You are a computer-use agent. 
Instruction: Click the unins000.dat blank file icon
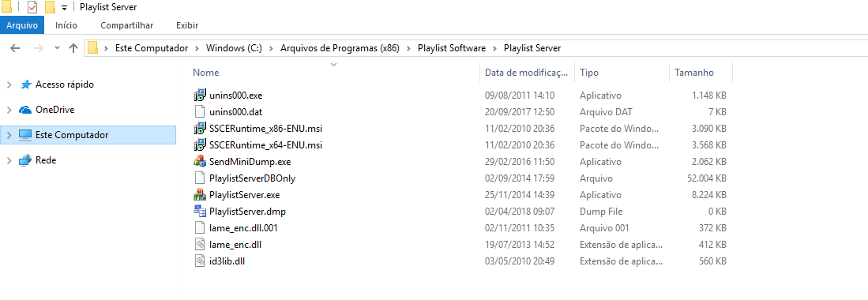(199, 112)
